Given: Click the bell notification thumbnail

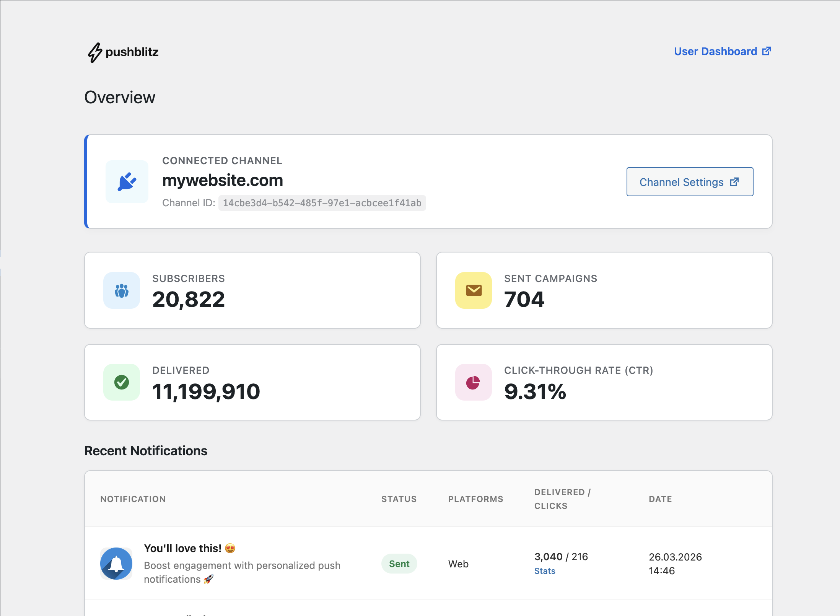Looking at the screenshot, I should pos(116,564).
